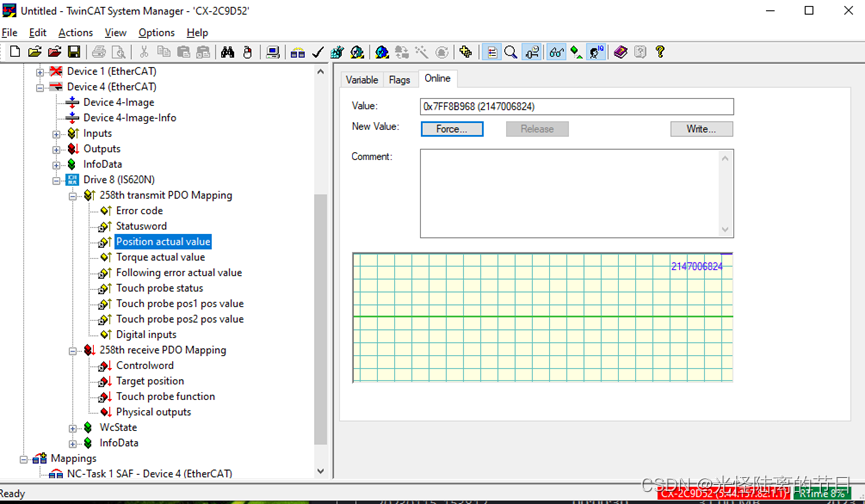
Task: Click the purple reference book icon
Action: (621, 52)
